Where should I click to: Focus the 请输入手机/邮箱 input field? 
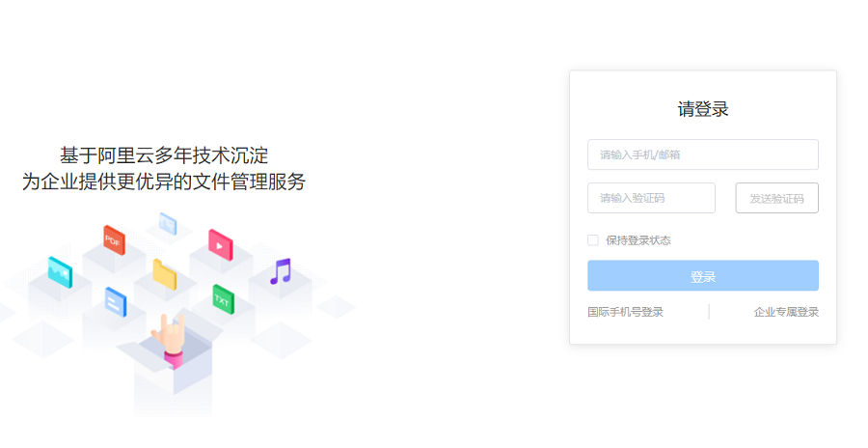(702, 154)
